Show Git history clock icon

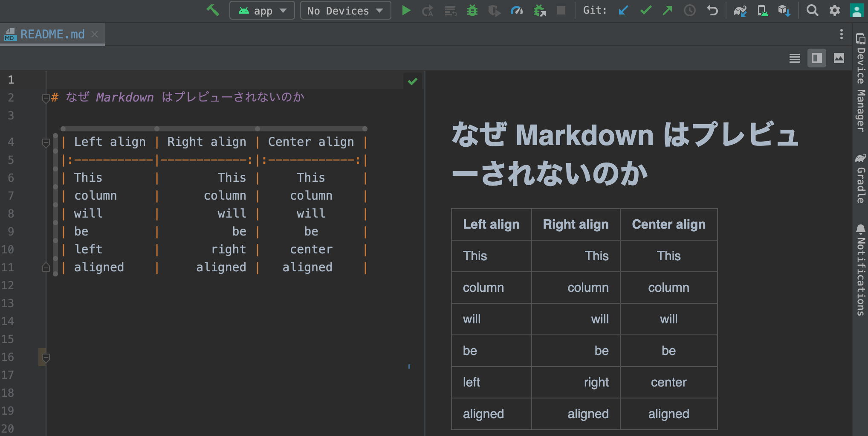click(689, 10)
